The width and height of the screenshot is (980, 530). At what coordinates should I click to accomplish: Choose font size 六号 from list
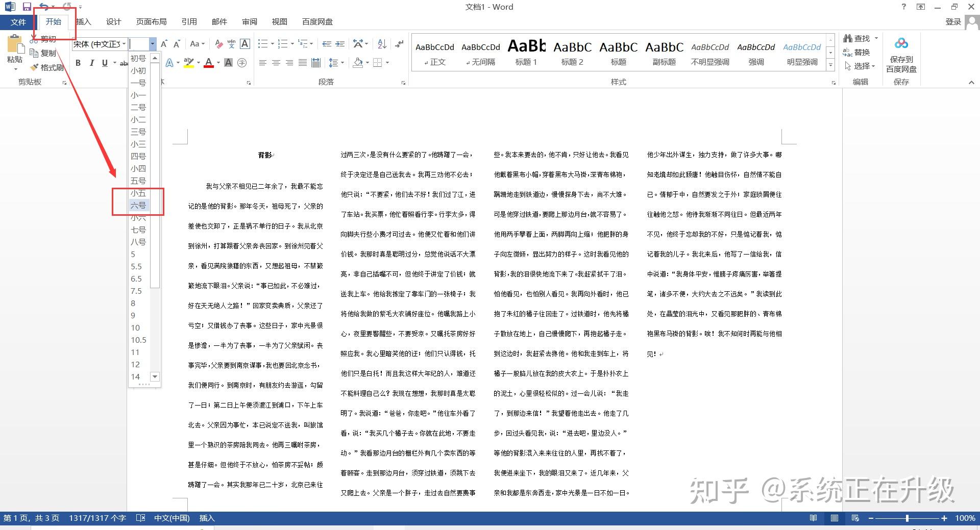pyautogui.click(x=139, y=206)
